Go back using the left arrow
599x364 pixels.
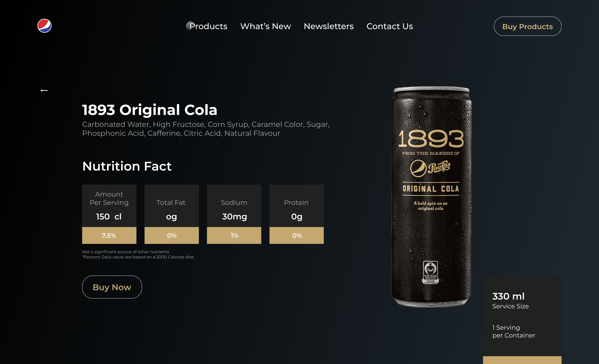pos(44,90)
